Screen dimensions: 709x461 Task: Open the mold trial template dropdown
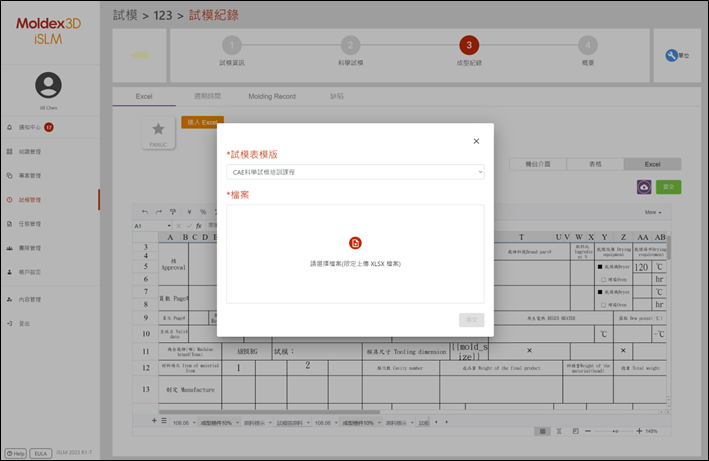355,172
